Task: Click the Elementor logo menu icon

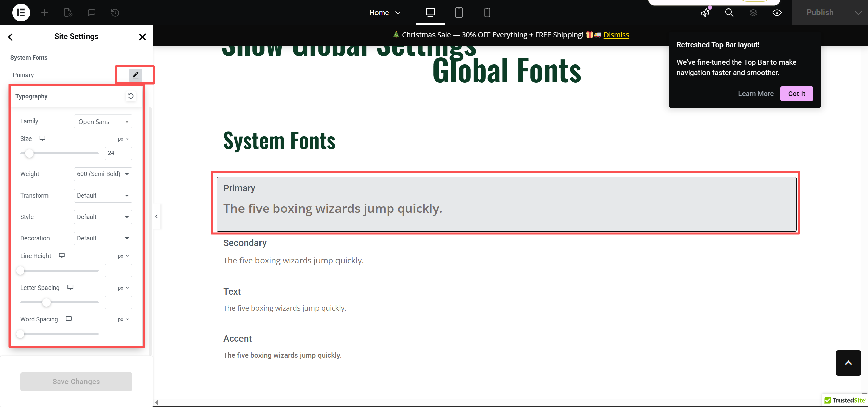Action: pyautogui.click(x=21, y=13)
